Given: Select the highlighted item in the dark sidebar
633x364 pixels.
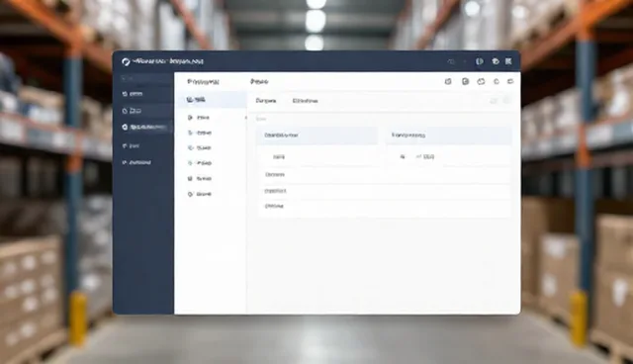Looking at the screenshot, I should (144, 128).
